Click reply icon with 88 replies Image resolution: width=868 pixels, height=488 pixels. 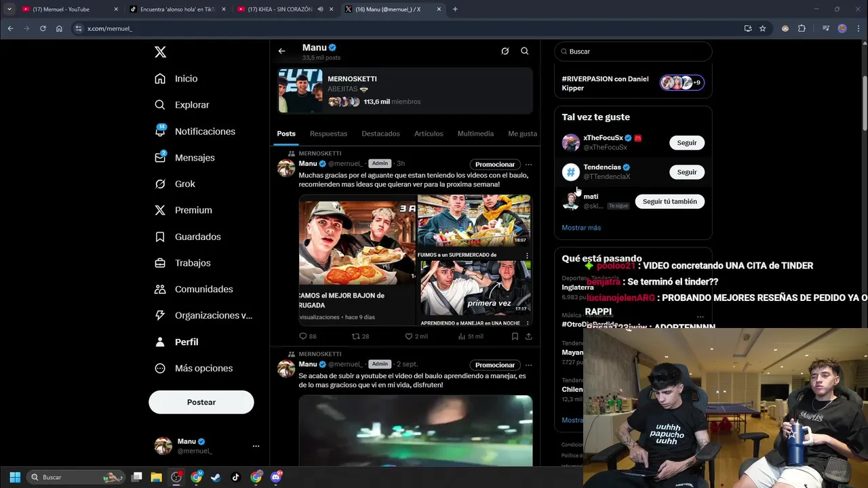303,336
